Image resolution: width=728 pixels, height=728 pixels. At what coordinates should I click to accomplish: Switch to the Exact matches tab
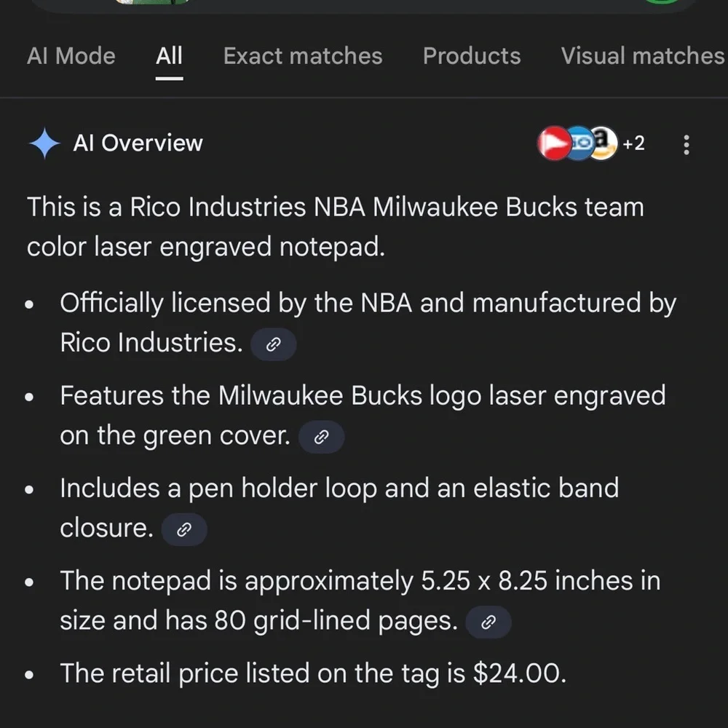[x=303, y=56]
